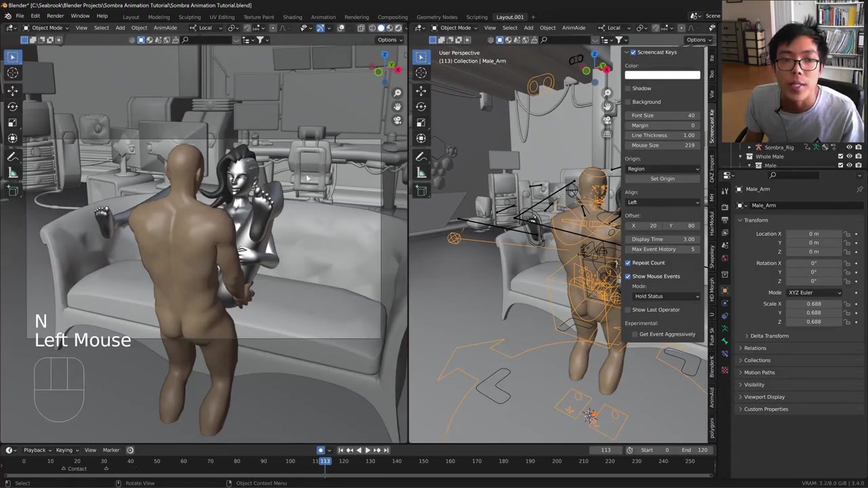Expand the Delta Transform section
Screen dimensions: 868x488
(x=769, y=336)
